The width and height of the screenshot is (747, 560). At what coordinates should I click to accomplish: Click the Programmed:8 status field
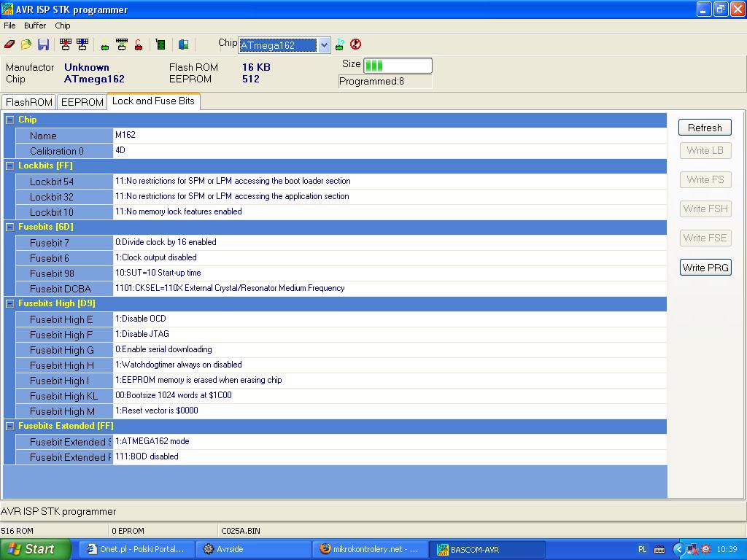coord(385,82)
